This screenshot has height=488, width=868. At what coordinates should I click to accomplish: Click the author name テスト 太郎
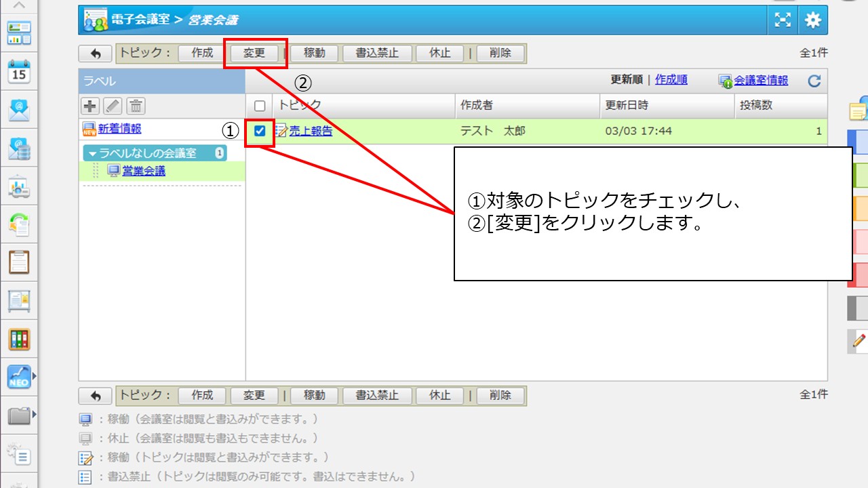point(493,131)
